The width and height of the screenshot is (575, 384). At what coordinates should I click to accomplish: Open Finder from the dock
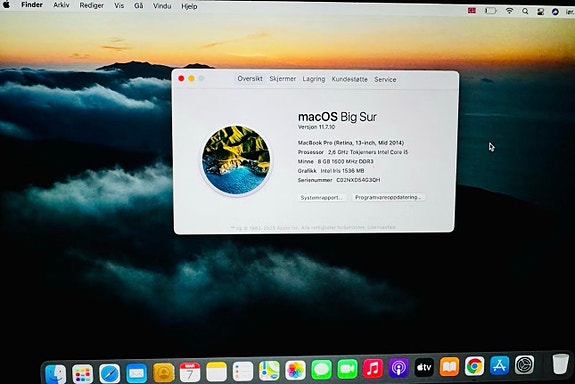[x=55, y=374]
